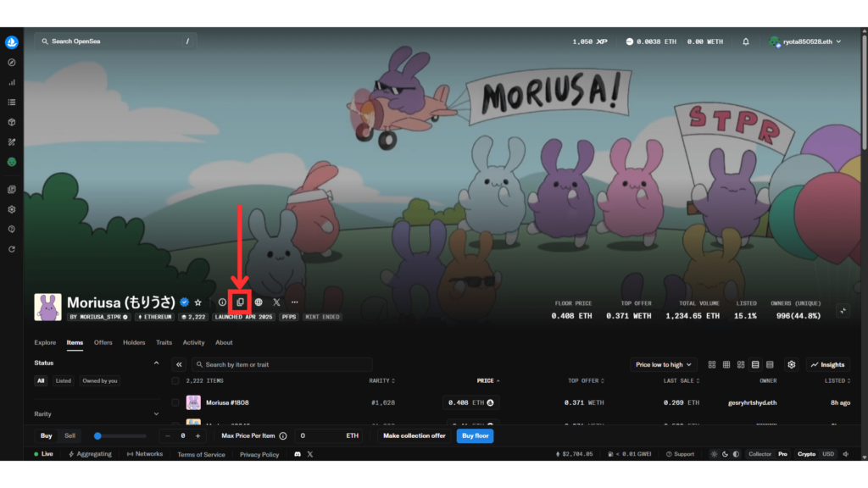Switch to the Holders tab
This screenshot has height=488, width=868.
[x=134, y=342]
